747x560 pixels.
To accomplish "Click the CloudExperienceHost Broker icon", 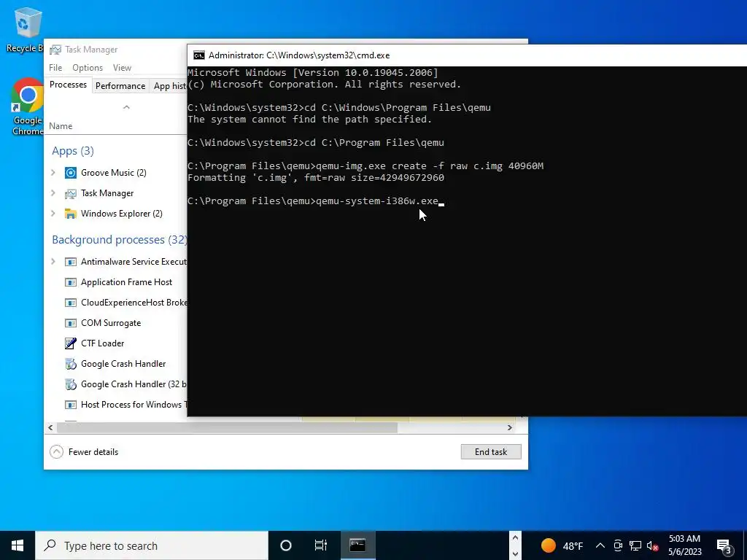I will click(x=71, y=303).
